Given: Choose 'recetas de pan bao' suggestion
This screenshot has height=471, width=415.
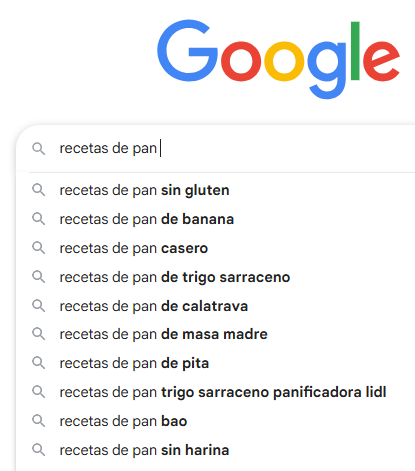Looking at the screenshot, I should click(123, 421).
